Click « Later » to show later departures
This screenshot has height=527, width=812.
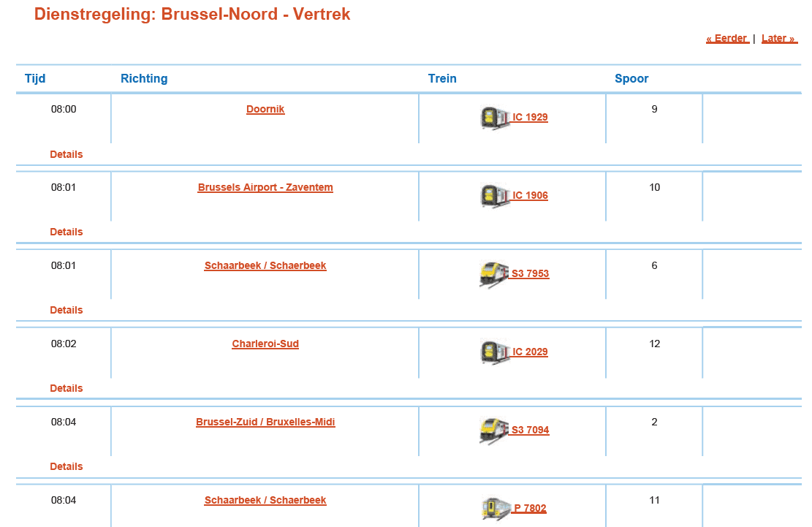tap(779, 37)
